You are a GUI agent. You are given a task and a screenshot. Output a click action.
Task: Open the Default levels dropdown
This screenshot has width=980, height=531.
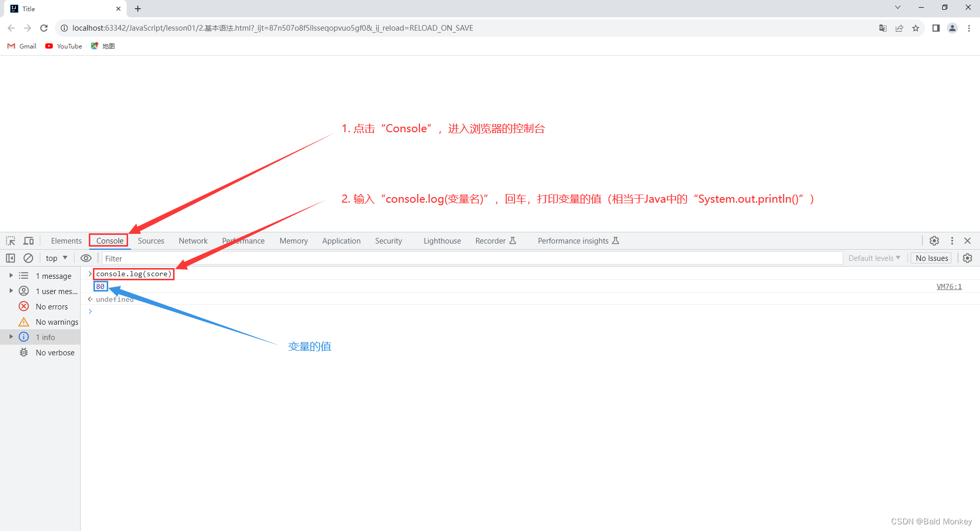[x=874, y=258]
